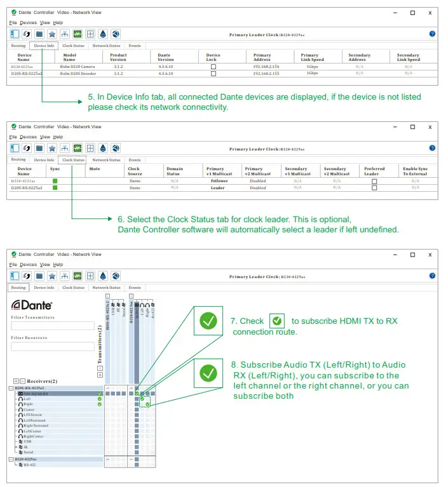
Task: Toggle Left audio subscription crosspoint in grid
Action: pos(142,399)
